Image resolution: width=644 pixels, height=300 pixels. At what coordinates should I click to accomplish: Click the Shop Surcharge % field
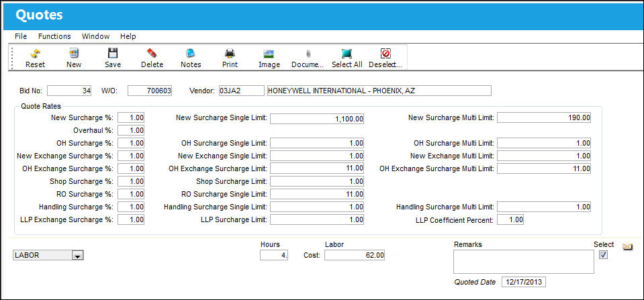coord(131,181)
